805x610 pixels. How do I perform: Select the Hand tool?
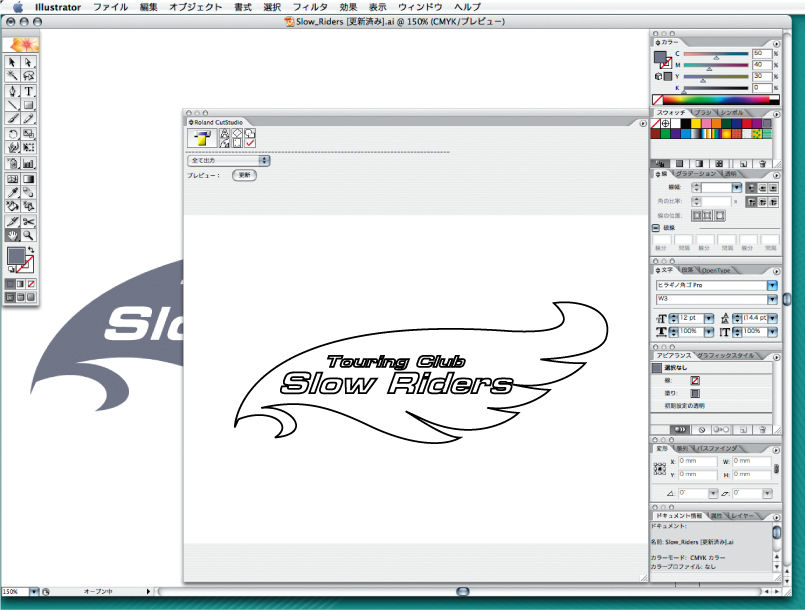pos(13,236)
